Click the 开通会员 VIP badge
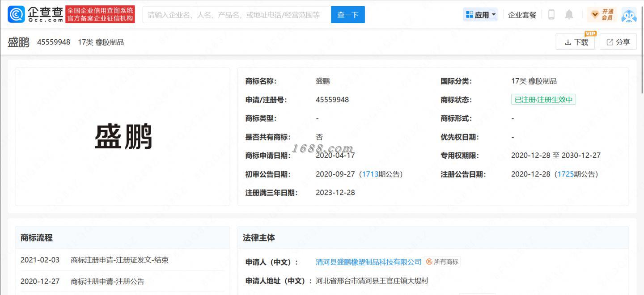The width and height of the screenshot is (644, 295). coord(602,15)
